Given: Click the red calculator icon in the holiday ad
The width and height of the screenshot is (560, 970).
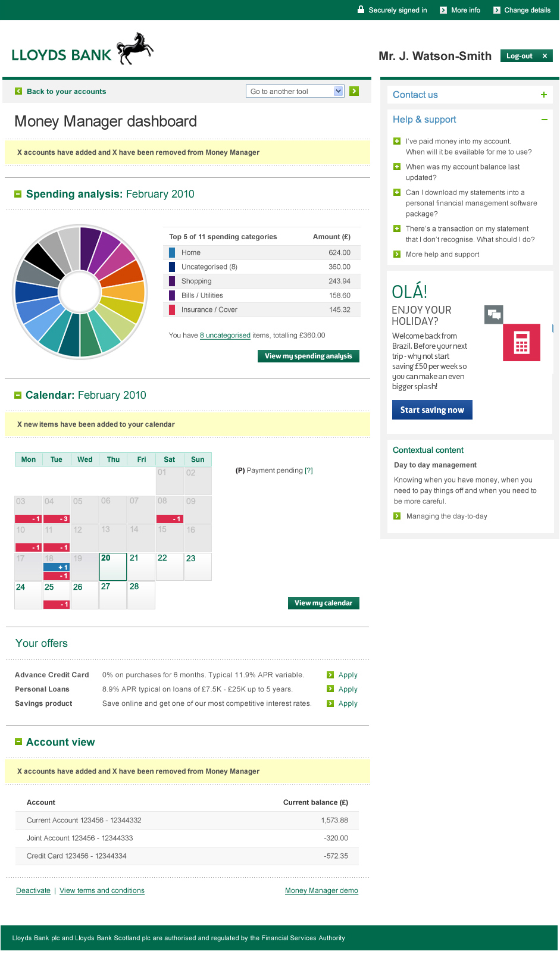Looking at the screenshot, I should [x=521, y=343].
